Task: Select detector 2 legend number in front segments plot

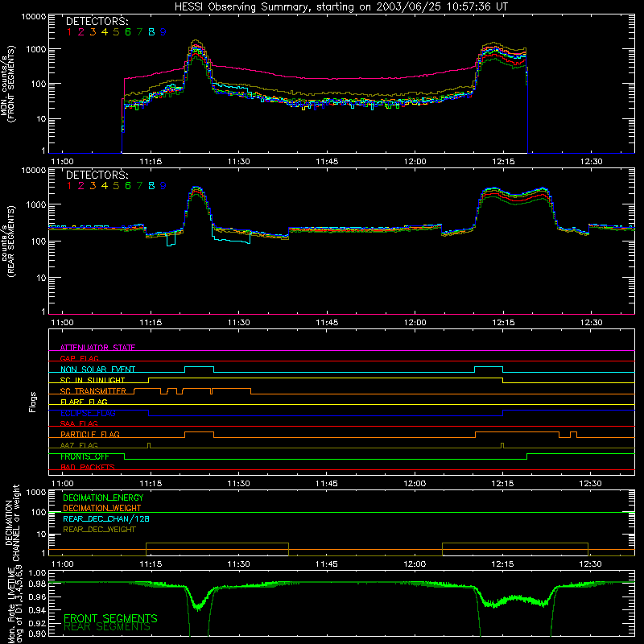Action: (x=81, y=32)
